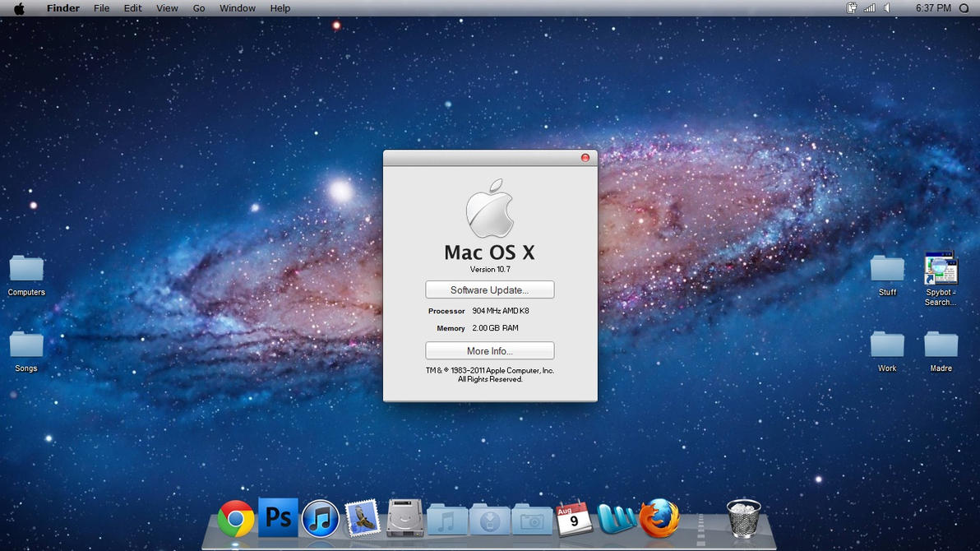Open the File menu in menu bar

(101, 8)
